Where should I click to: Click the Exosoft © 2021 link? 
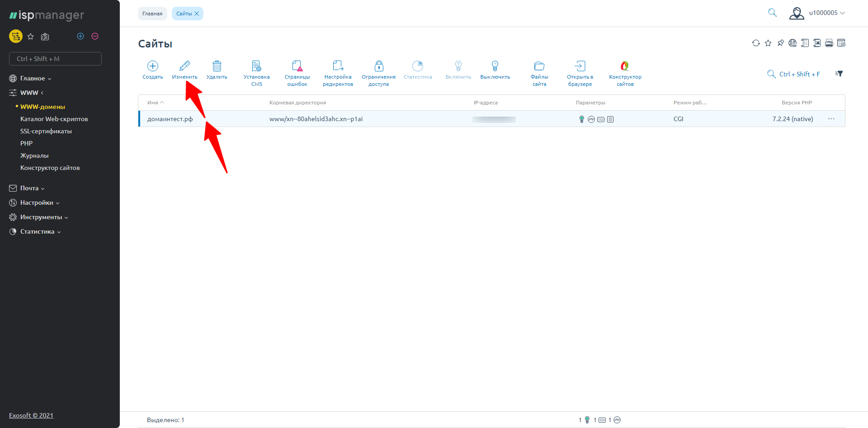click(x=31, y=415)
